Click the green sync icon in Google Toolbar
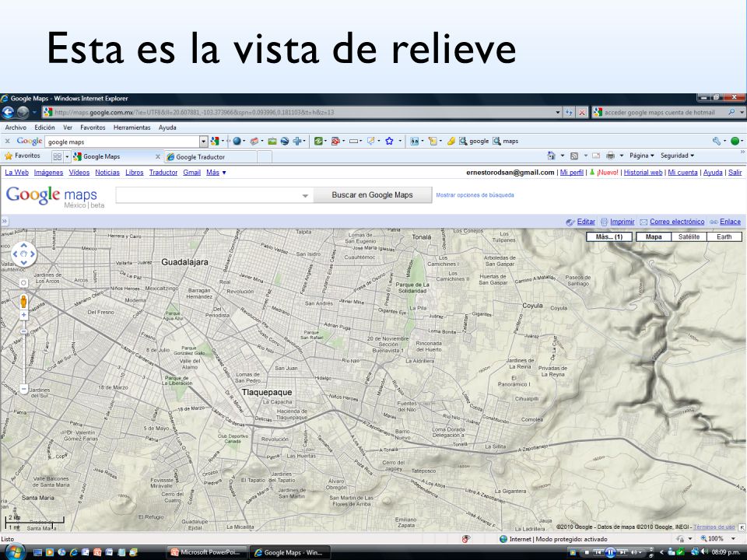The image size is (747, 560). 317,141
